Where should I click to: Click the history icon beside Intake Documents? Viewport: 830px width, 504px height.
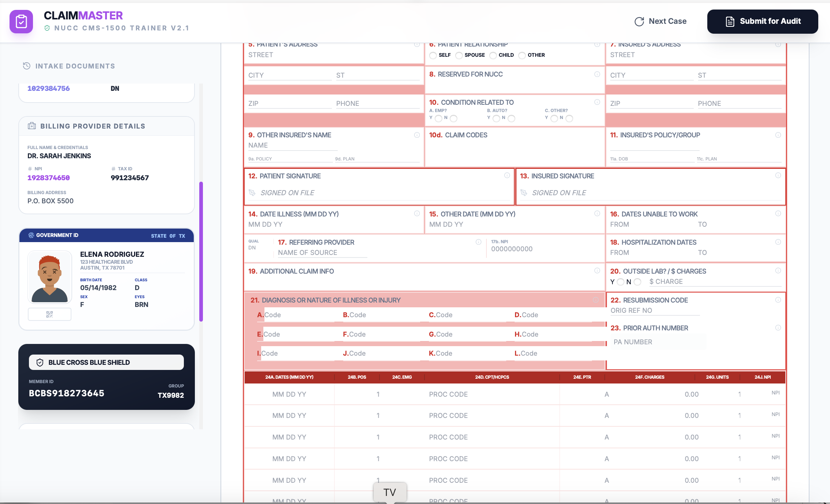click(27, 66)
